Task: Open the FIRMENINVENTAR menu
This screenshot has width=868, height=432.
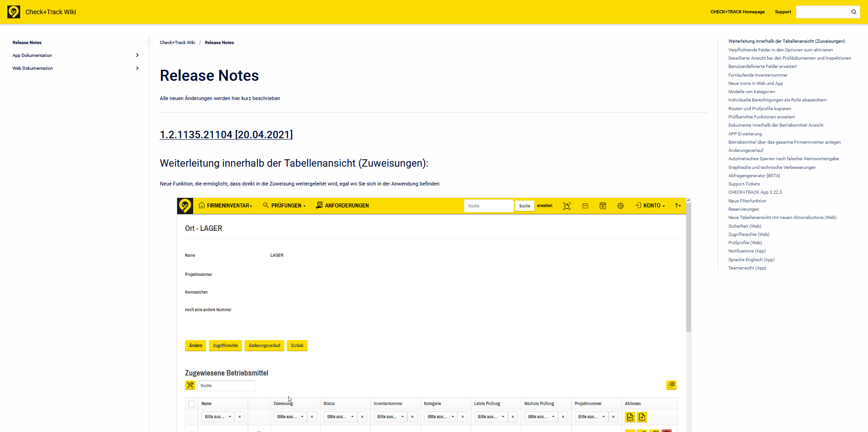Action: pos(225,206)
